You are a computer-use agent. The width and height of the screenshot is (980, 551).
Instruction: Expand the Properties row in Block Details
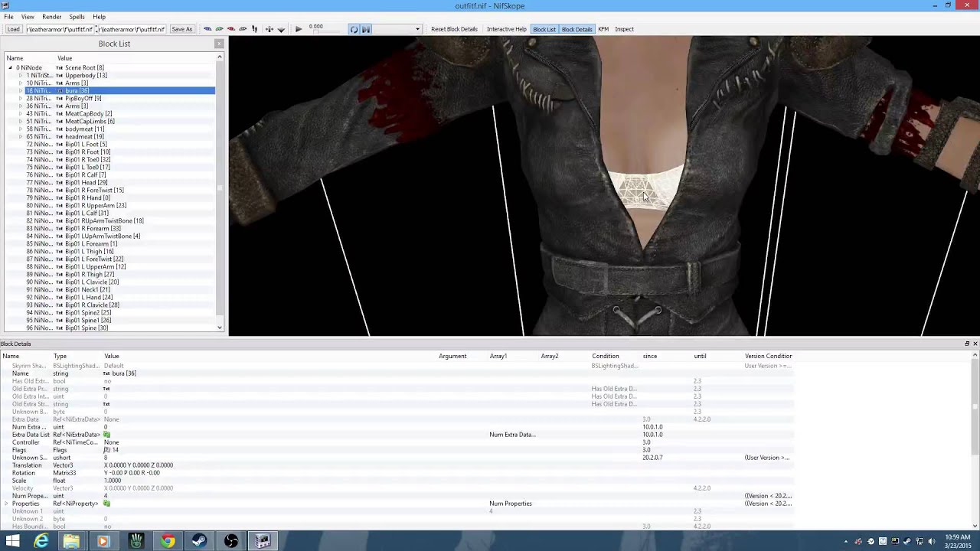(x=6, y=504)
